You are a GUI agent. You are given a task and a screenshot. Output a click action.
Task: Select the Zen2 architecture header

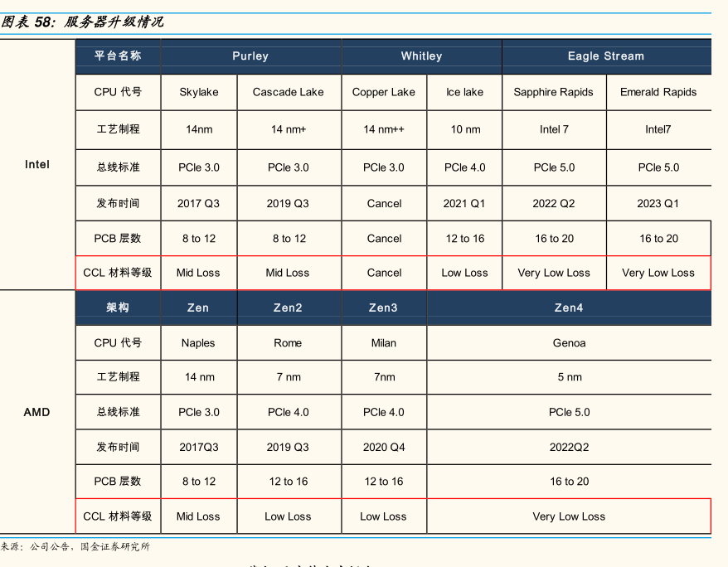click(288, 308)
